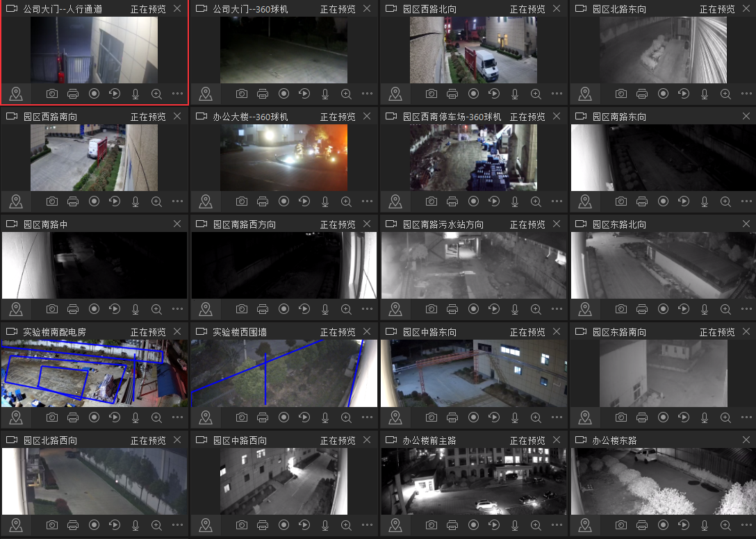Capture snapshot of 园区东路北向 feed
This screenshot has width=756, height=539.
(621, 309)
